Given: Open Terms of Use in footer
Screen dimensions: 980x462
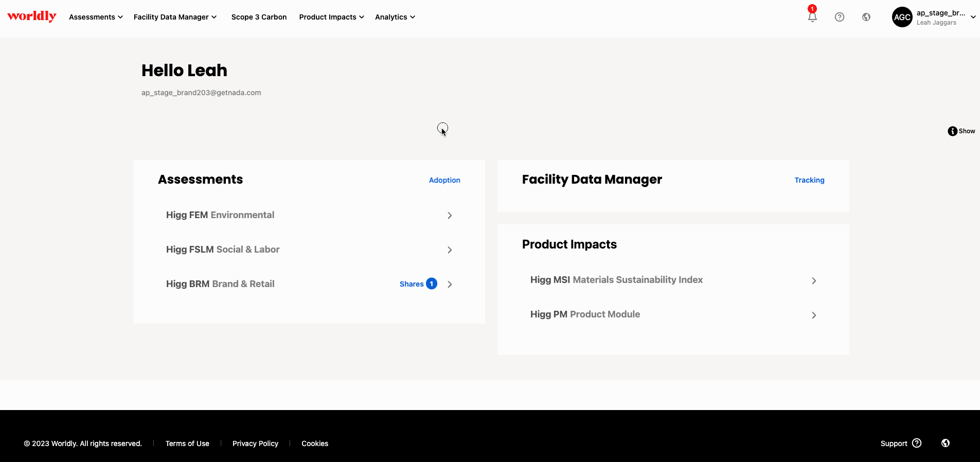Looking at the screenshot, I should point(187,443).
